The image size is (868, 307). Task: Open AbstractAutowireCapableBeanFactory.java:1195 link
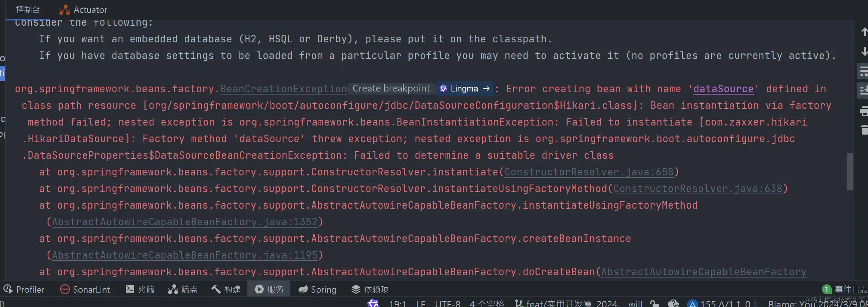click(x=184, y=255)
